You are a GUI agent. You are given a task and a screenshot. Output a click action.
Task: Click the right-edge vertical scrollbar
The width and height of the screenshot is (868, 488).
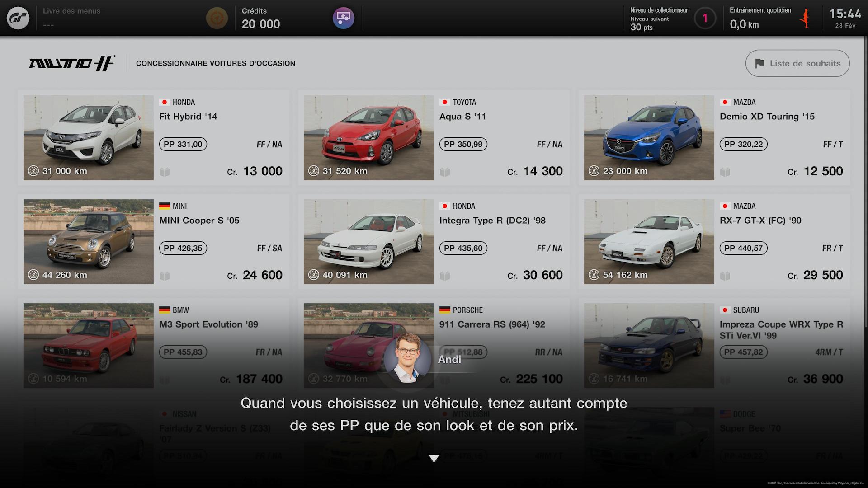[x=866, y=181]
